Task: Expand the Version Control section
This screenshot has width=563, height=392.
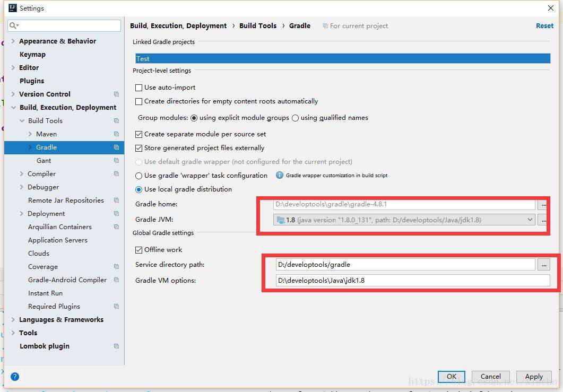Action: coord(13,94)
